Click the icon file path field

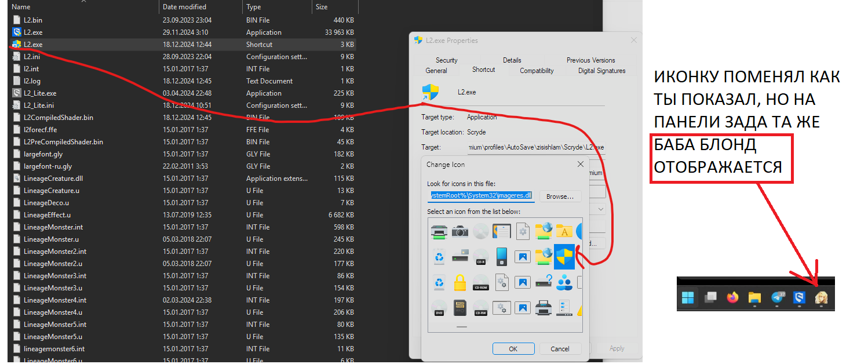[480, 196]
